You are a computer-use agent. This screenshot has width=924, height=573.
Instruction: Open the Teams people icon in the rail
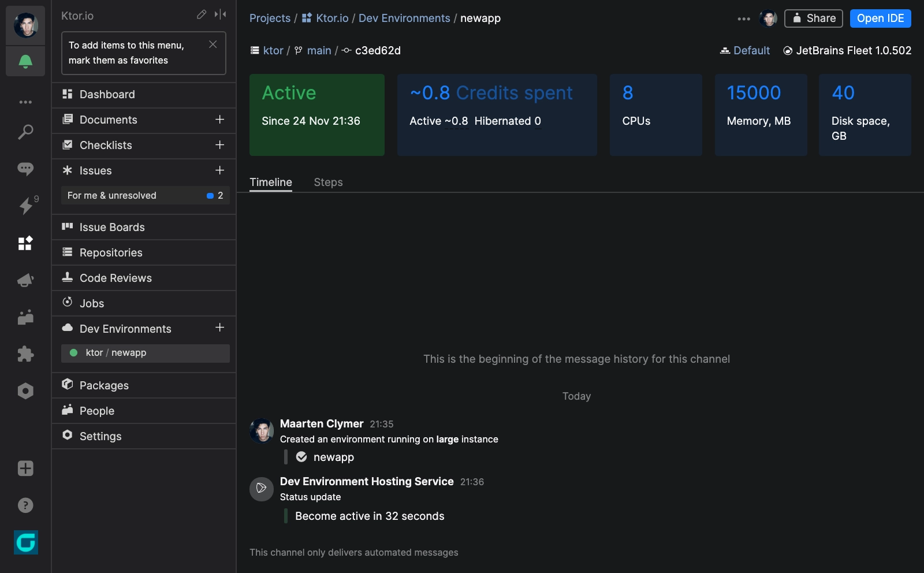coord(25,317)
